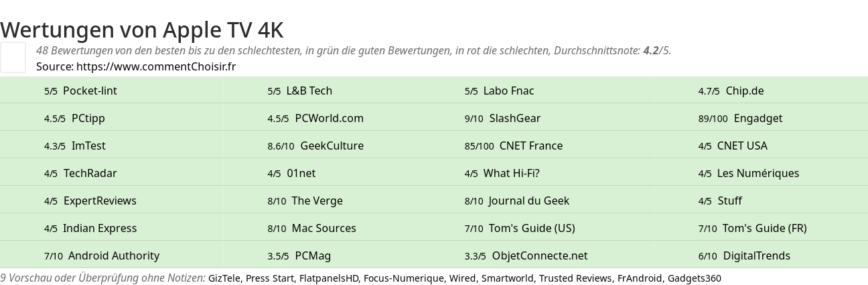Viewport: 868px width, 285px height.
Task: Click the Engadget 89/100 rating
Action: point(740,118)
